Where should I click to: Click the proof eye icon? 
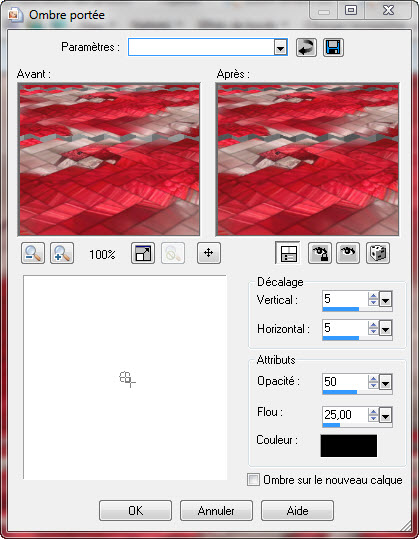click(x=348, y=253)
